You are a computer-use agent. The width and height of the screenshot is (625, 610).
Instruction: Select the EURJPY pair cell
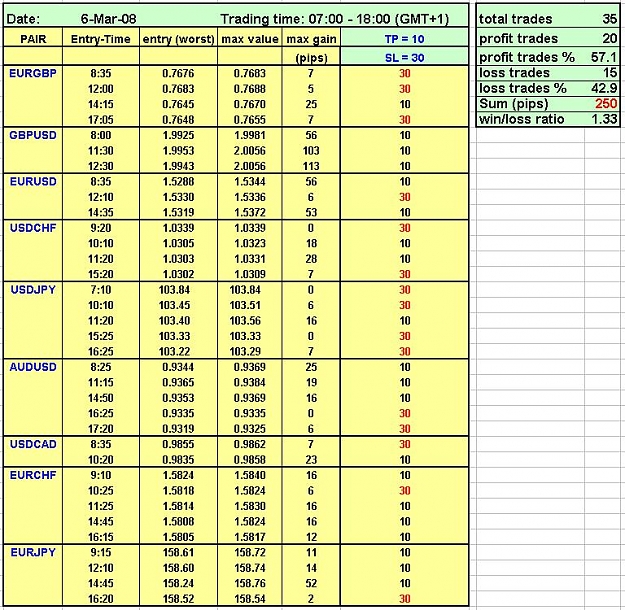click(x=33, y=553)
